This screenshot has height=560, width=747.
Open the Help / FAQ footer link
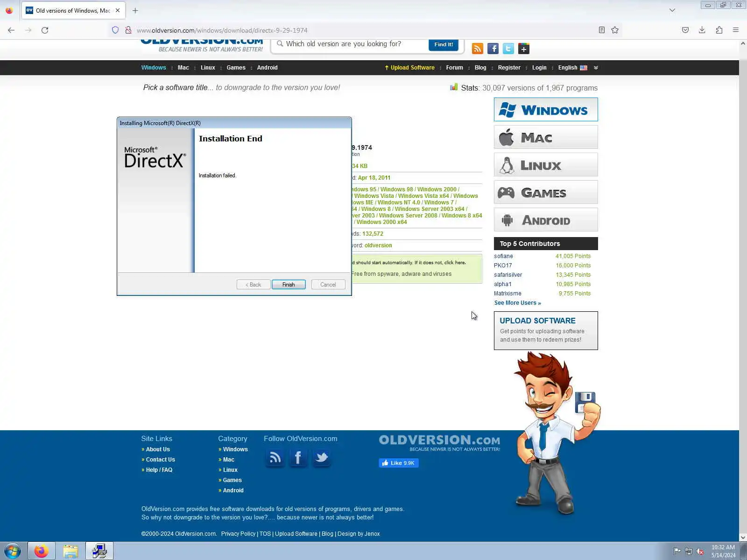point(159,470)
